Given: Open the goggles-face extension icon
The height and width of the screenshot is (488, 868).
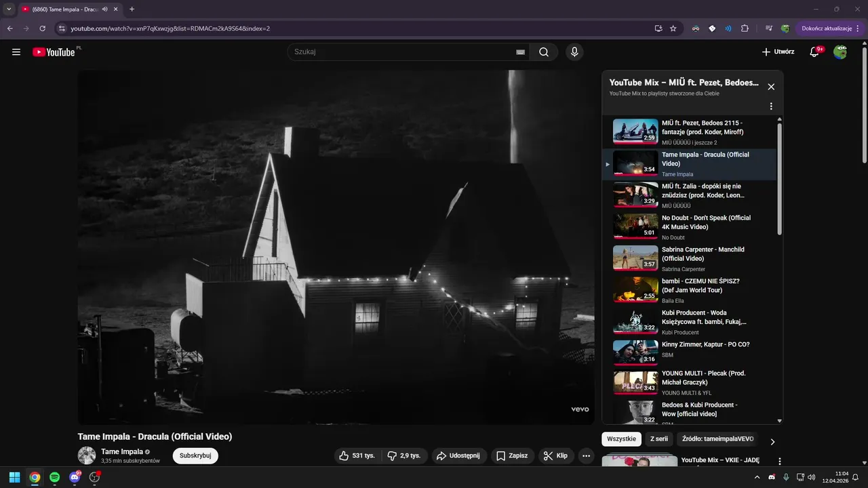Looking at the screenshot, I should pos(696,28).
